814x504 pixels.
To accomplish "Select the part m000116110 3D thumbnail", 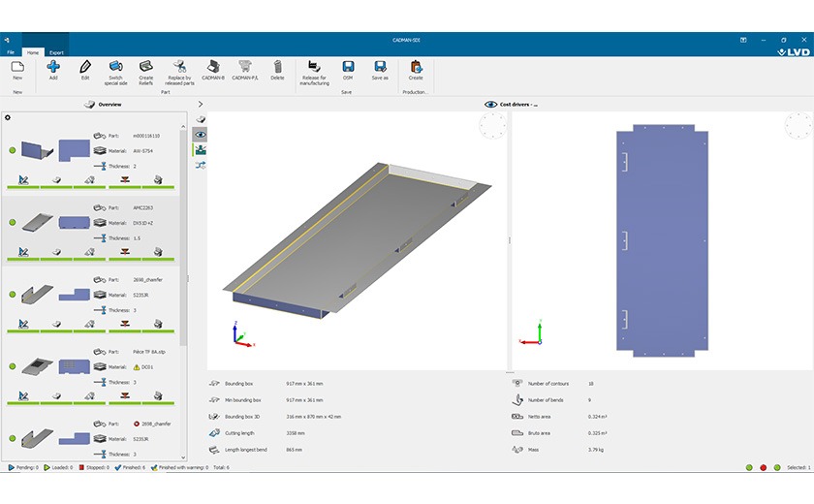I will (x=38, y=150).
